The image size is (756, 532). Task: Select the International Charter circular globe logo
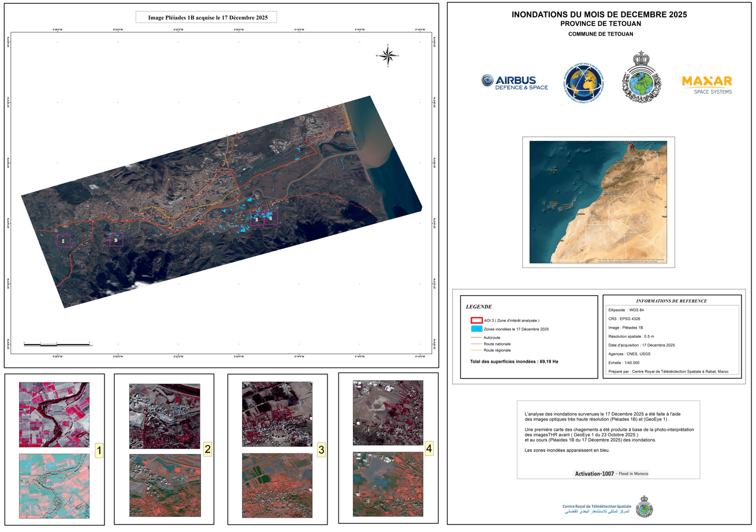pyautogui.click(x=583, y=82)
